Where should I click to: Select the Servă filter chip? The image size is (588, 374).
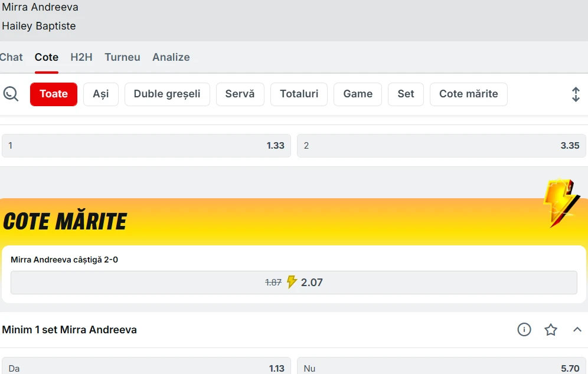pyautogui.click(x=240, y=94)
